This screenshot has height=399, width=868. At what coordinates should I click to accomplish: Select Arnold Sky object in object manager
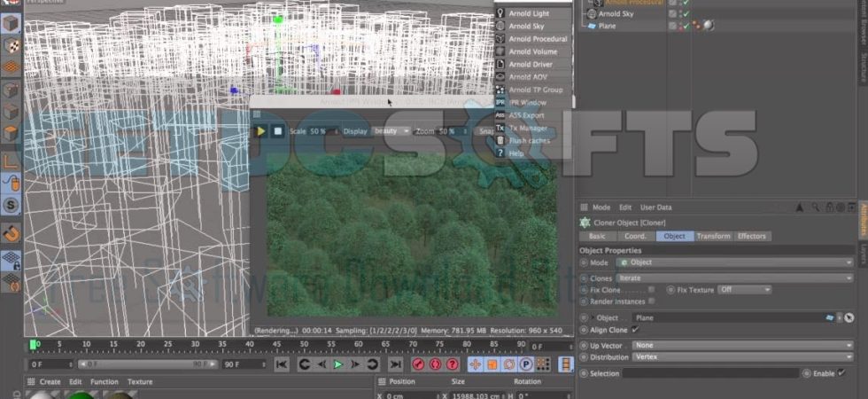pos(616,14)
